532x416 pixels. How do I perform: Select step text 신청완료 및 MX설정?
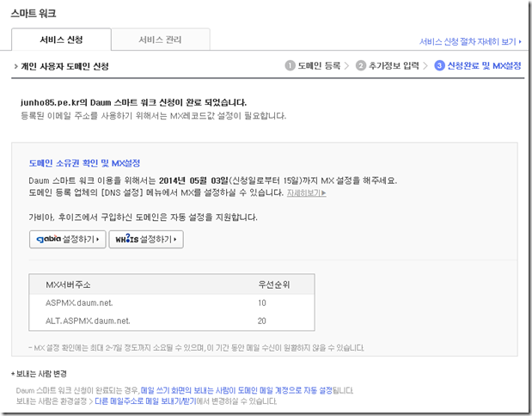tap(484, 65)
